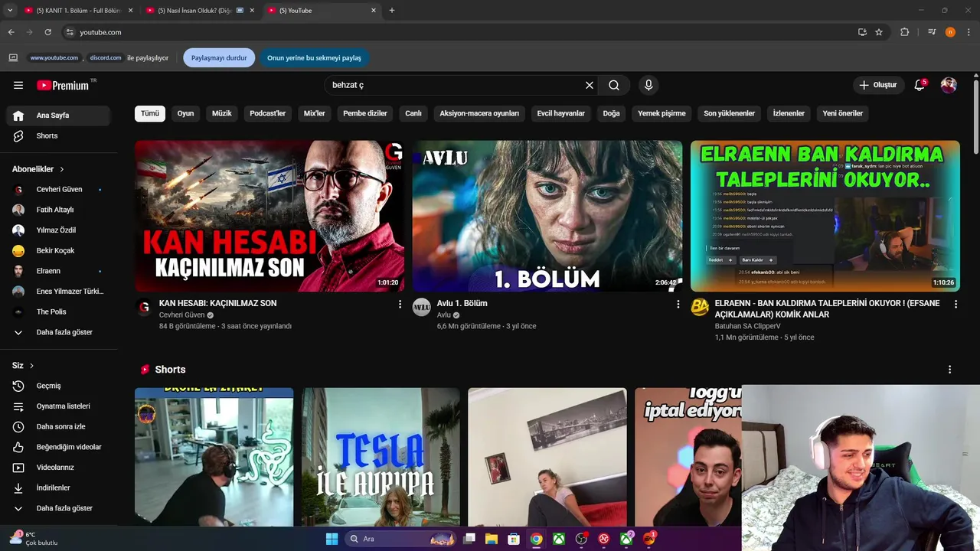Open the notifications bell

tap(920, 85)
